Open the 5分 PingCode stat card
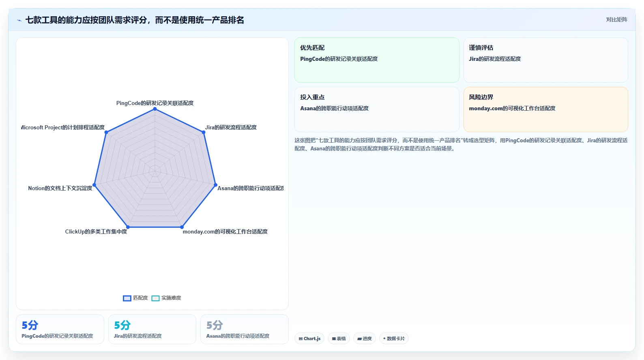644x360 pixels. [x=60, y=329]
